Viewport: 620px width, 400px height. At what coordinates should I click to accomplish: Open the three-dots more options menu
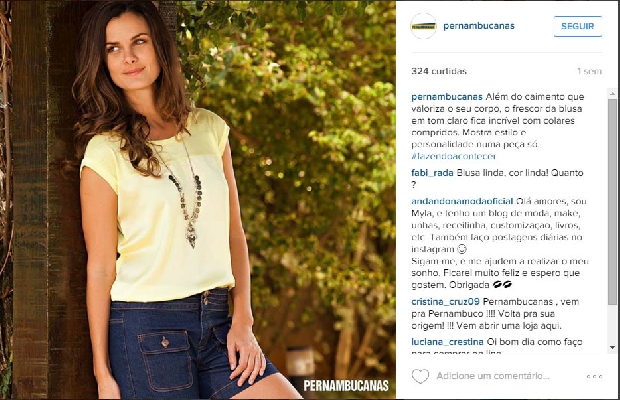point(594,376)
